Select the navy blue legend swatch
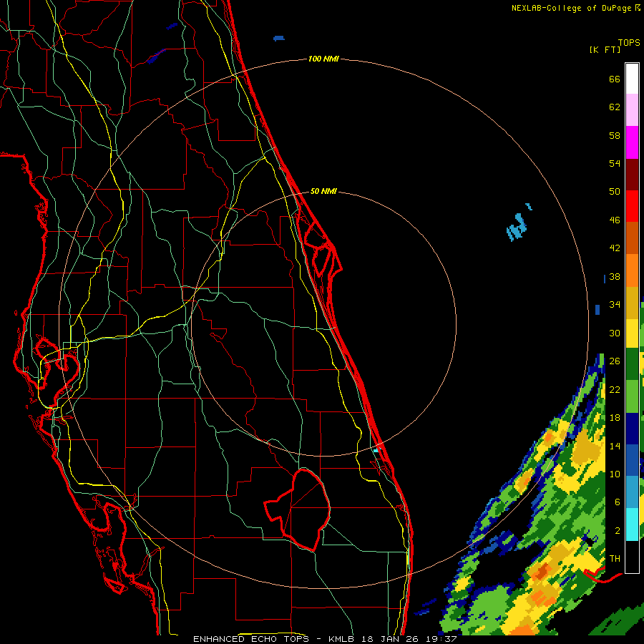The image size is (644, 644). 632,429
